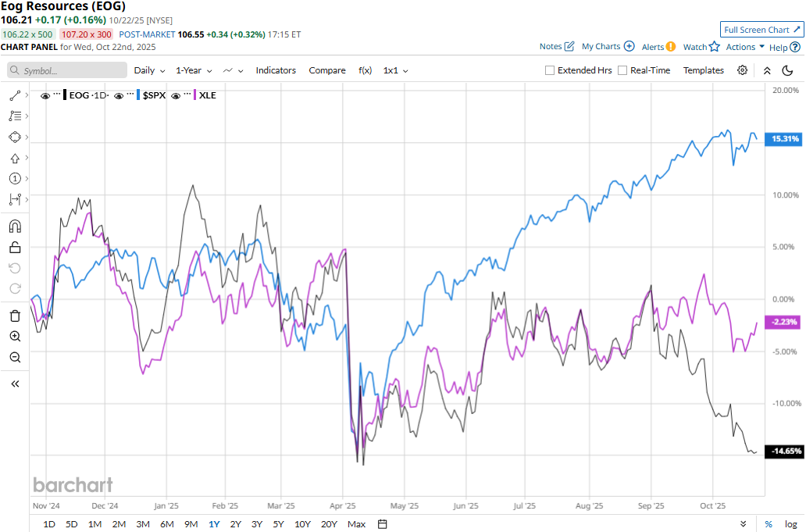Toggle percent scale mode
The height and width of the screenshot is (532, 806).
point(769,524)
